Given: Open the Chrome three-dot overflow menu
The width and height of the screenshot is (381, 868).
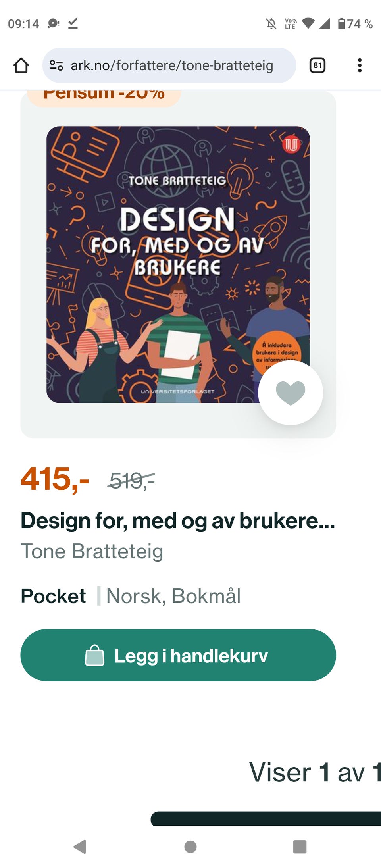Looking at the screenshot, I should pos(360,65).
